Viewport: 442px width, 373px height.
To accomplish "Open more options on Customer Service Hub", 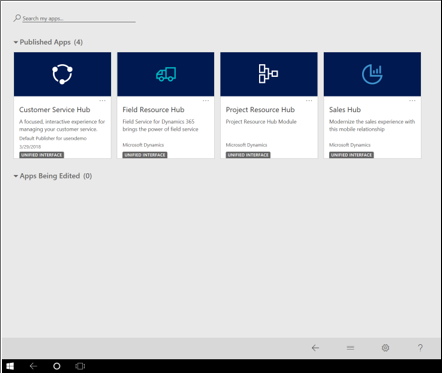I will click(102, 100).
